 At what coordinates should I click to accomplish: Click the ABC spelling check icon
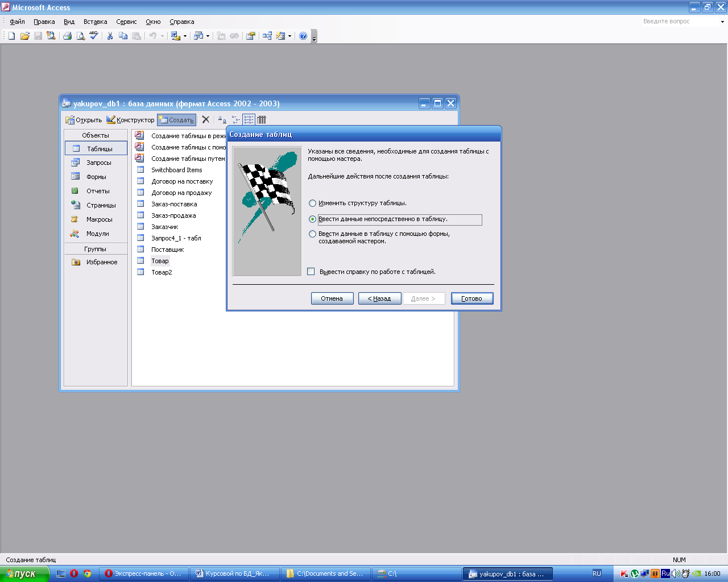point(94,36)
